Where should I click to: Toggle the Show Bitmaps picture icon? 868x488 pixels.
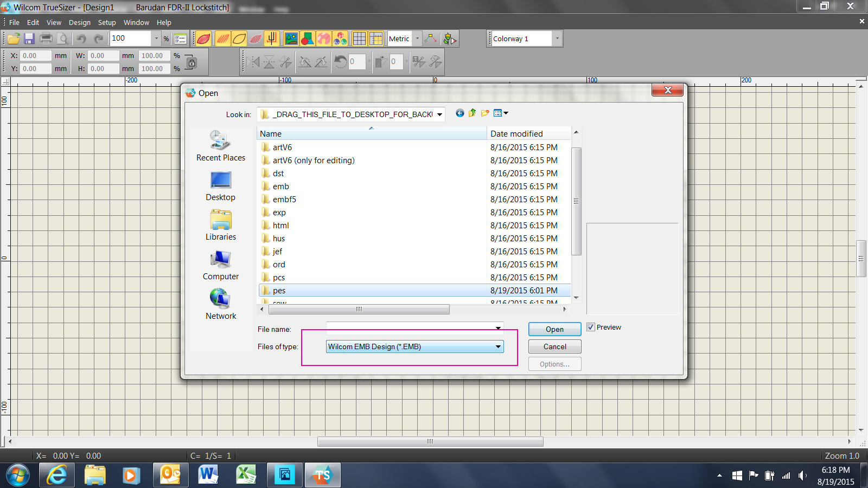291,38
